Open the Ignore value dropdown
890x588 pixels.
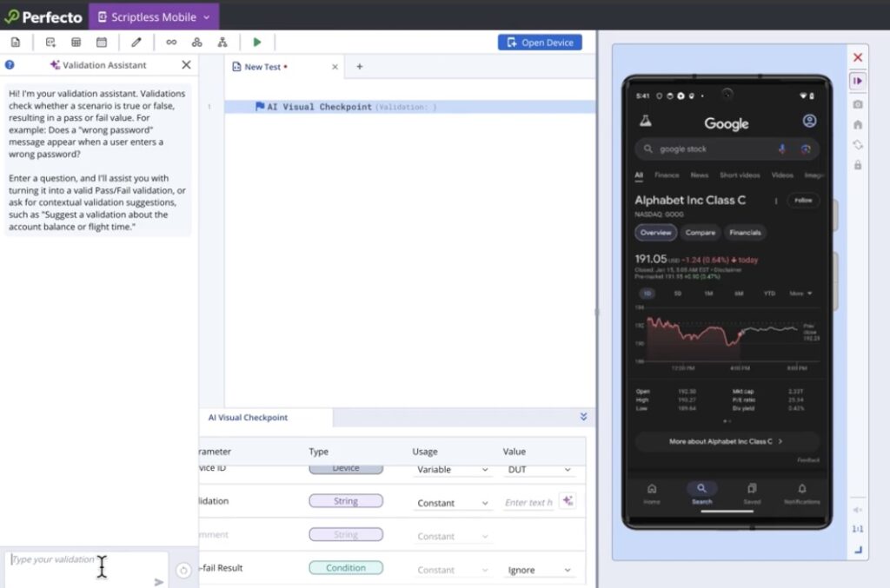click(x=539, y=570)
